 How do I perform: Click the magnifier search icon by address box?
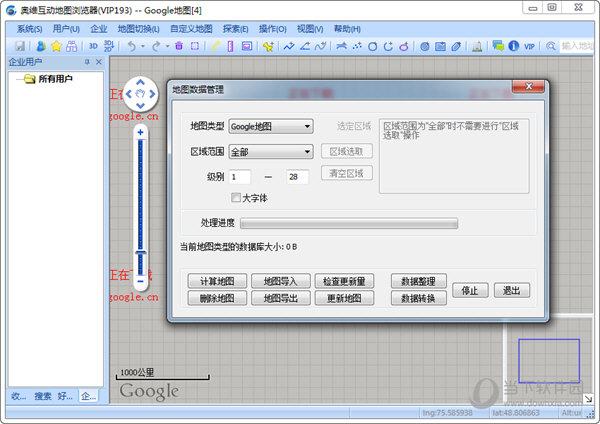point(551,46)
